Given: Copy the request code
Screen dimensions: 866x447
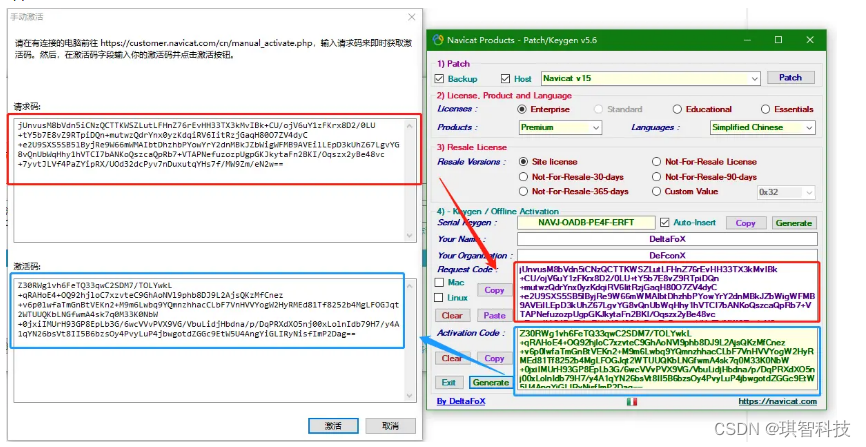Looking at the screenshot, I should click(x=494, y=290).
